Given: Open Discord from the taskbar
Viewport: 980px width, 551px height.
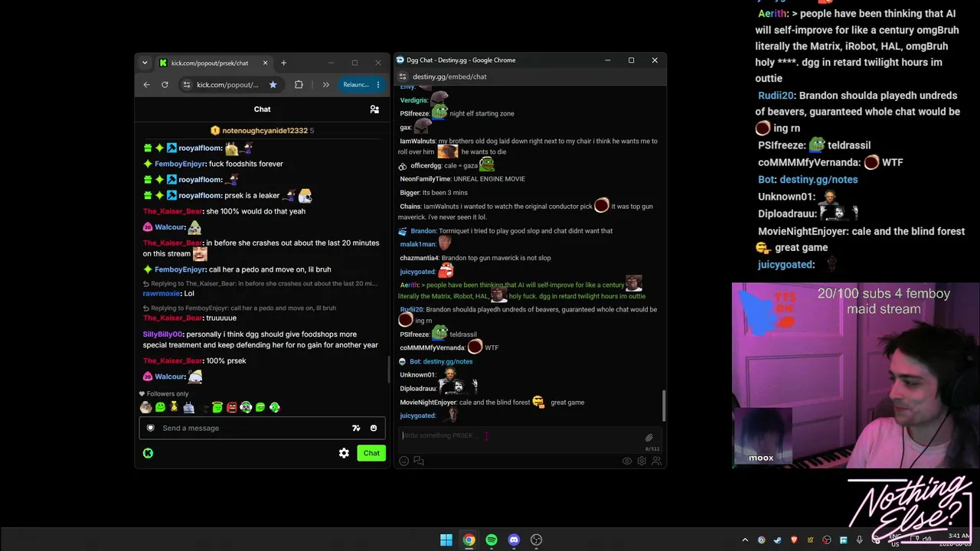Looking at the screenshot, I should 514,540.
